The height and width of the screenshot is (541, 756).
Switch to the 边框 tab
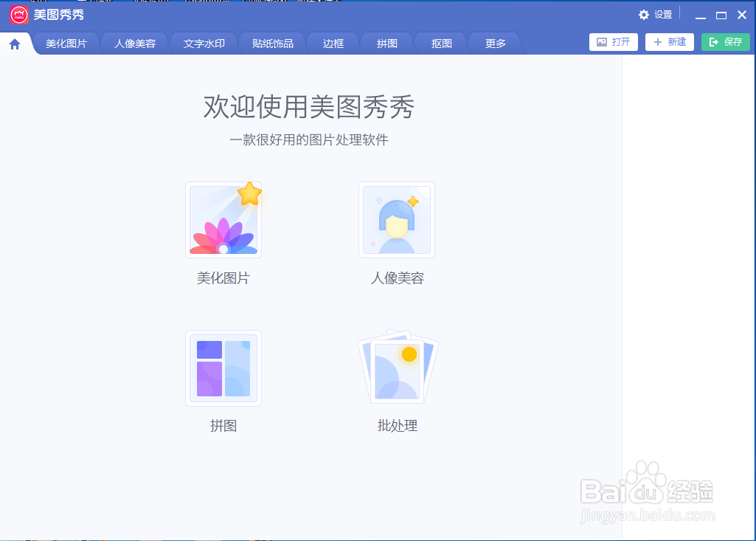point(333,44)
